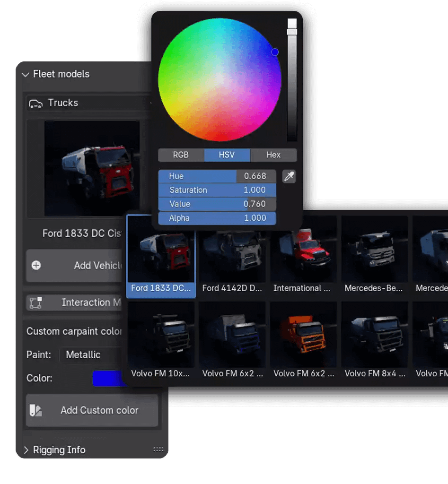
Task: Select the Ford 4142D D... truck thumbnail
Action: (x=232, y=256)
